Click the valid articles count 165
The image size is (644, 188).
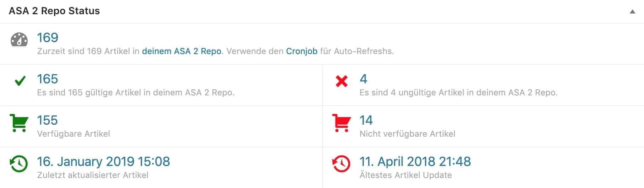(48, 79)
